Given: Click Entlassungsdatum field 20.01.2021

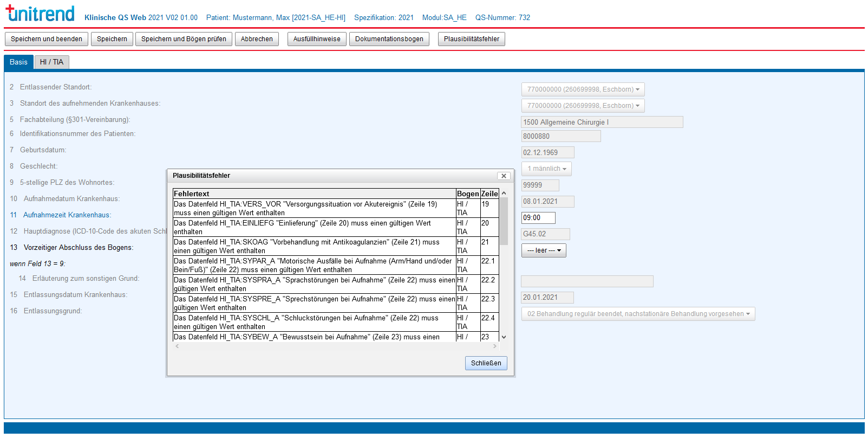Looking at the screenshot, I should 547,298.
